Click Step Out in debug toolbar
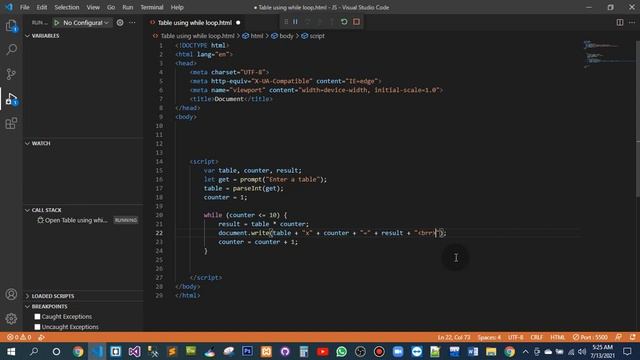Screen dimensions: 640x360 (x=332, y=22)
